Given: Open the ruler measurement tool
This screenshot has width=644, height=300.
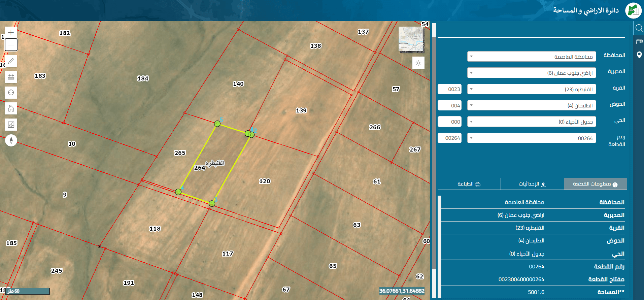Looking at the screenshot, I should [x=11, y=77].
